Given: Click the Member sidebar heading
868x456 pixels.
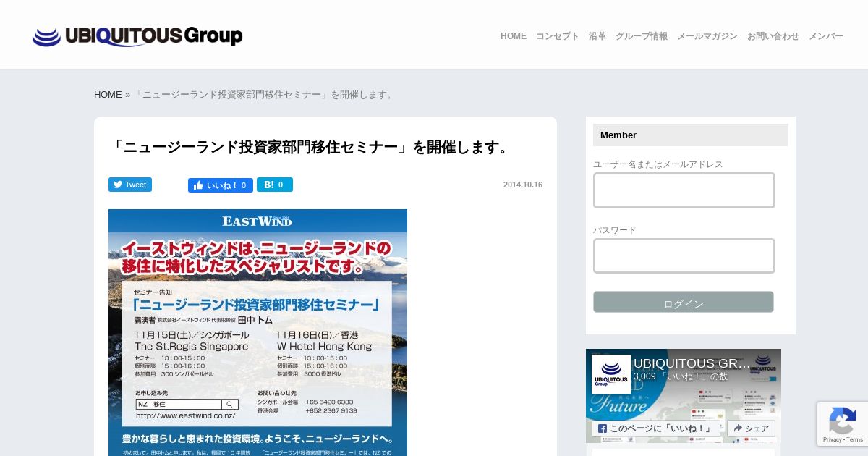Looking at the screenshot, I should [691, 135].
